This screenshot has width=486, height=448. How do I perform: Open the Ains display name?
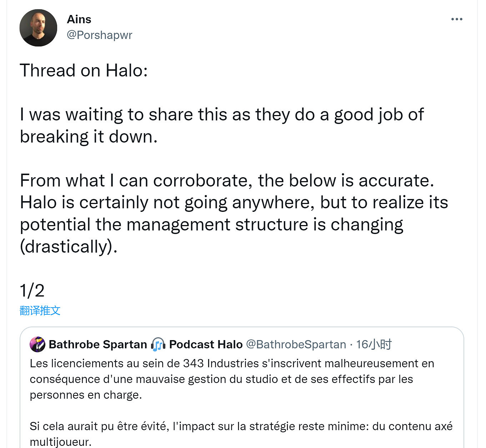tap(79, 19)
